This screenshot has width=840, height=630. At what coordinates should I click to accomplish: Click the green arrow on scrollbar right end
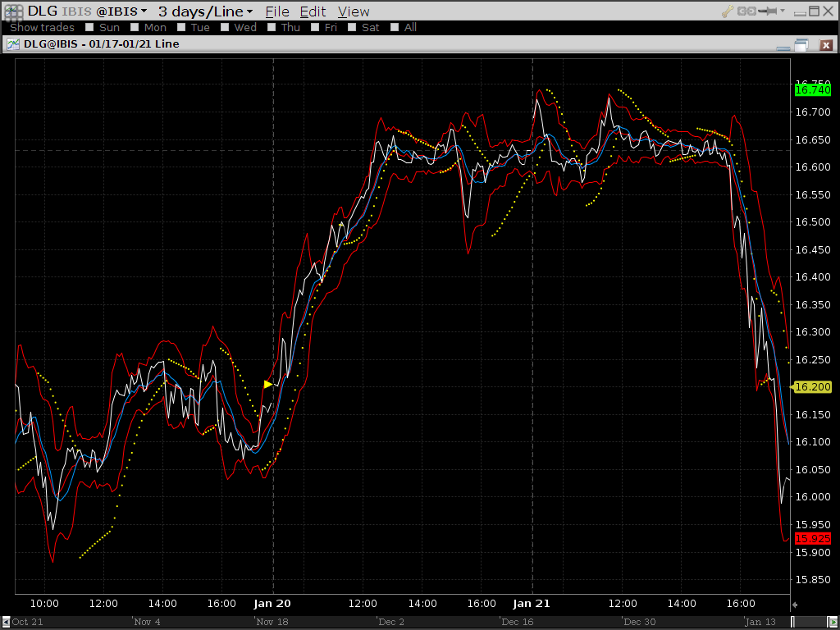pyautogui.click(x=834, y=622)
